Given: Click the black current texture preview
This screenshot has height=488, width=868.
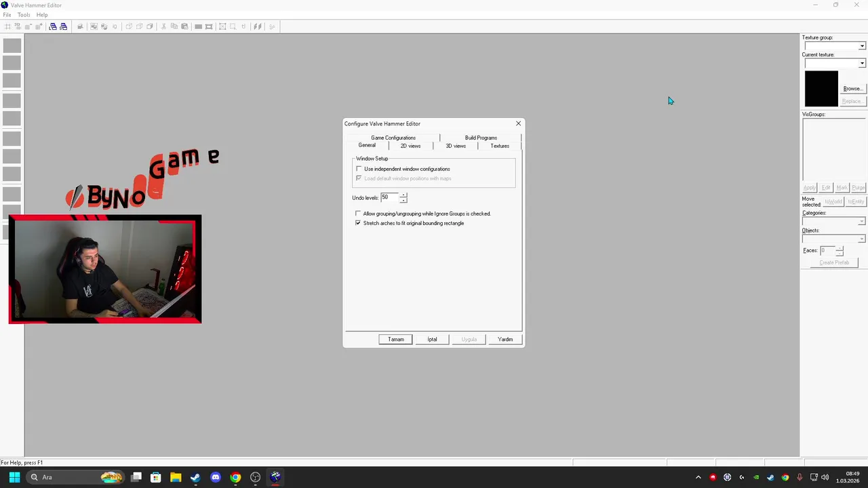Looking at the screenshot, I should click(821, 88).
